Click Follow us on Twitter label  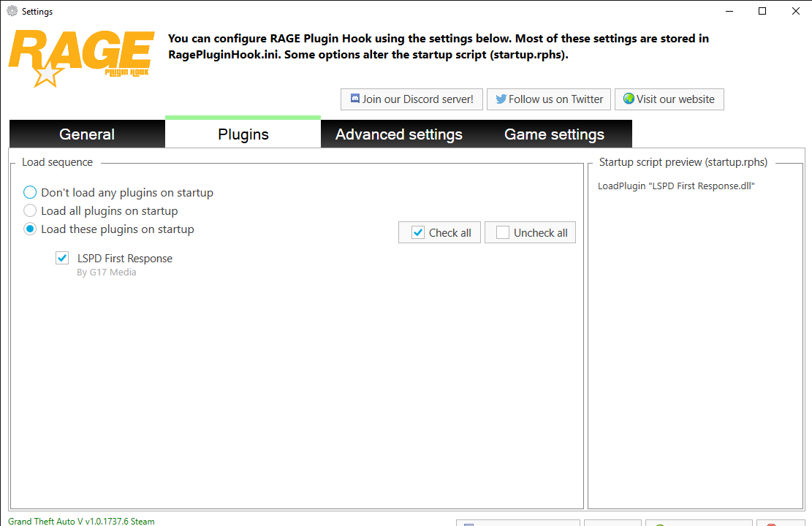pos(555,99)
